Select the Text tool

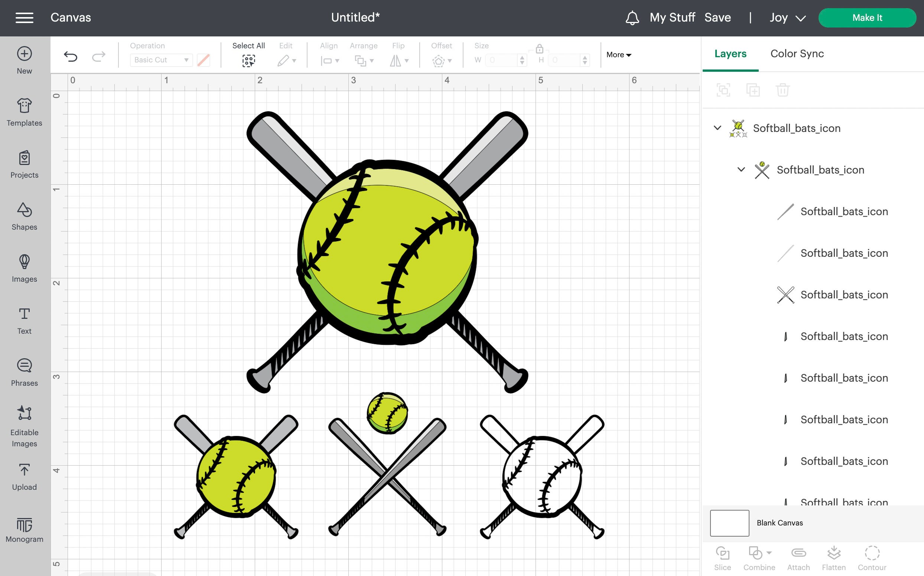(24, 320)
